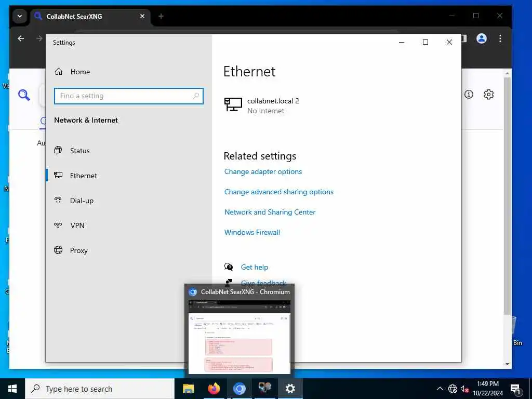
Task: Click the VPN icon in sidebar
Action: point(58,225)
